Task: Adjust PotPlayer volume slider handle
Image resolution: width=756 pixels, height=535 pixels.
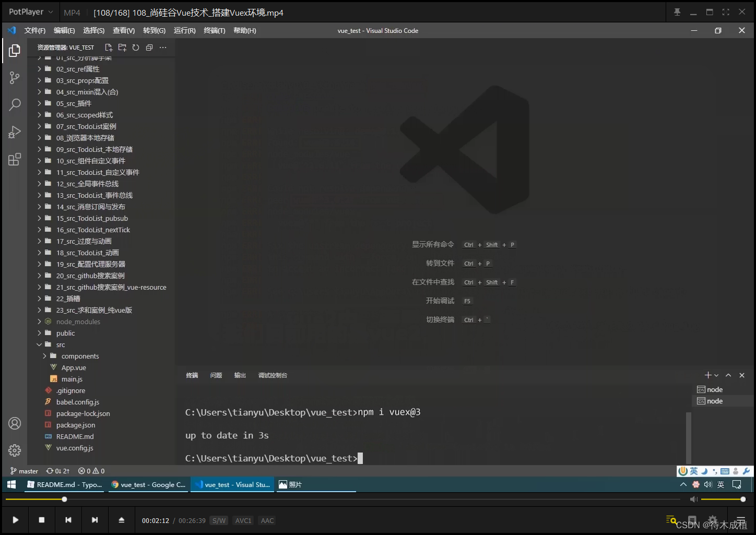Action: pos(743,500)
